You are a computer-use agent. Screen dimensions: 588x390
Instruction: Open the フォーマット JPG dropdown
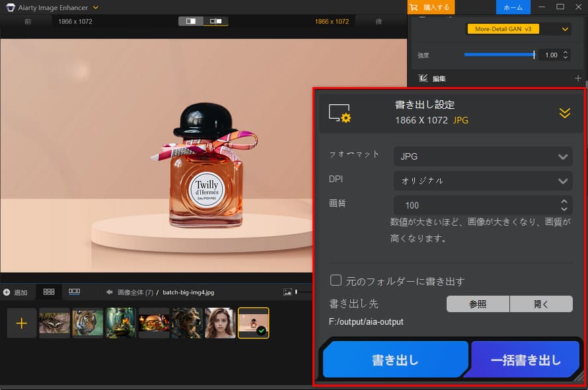483,156
